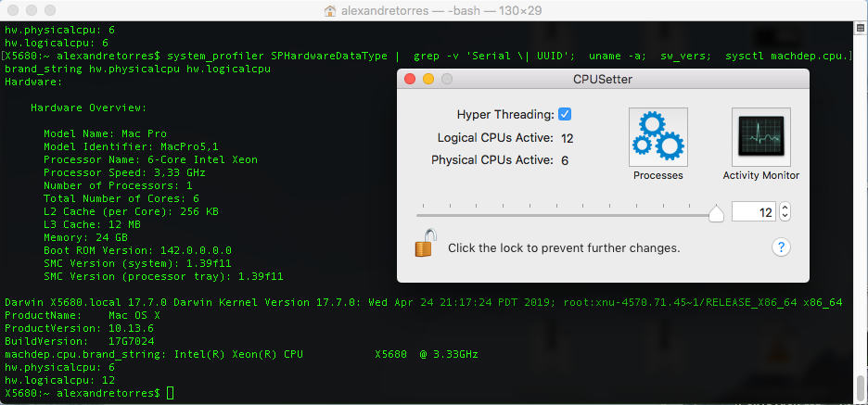Disable the Hyper Threading checkbox
Screen dimensions: 868x405
click(x=565, y=115)
